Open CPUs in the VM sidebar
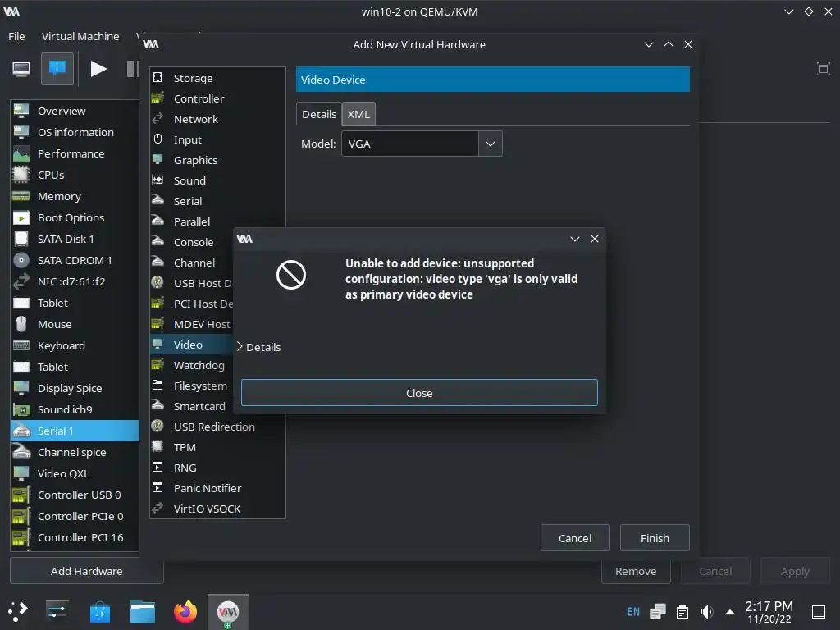840x630 pixels. click(75, 176)
